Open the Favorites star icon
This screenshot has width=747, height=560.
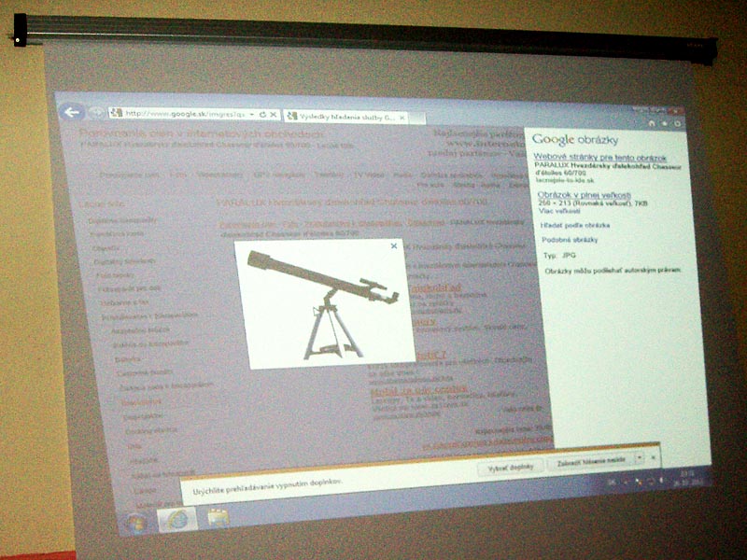click(664, 122)
